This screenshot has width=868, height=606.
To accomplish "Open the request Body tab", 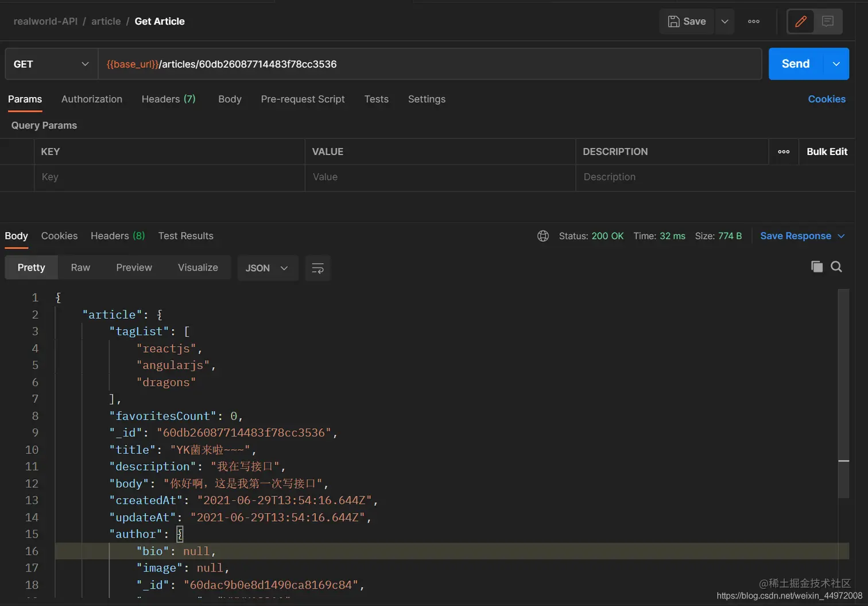I will pyautogui.click(x=230, y=99).
